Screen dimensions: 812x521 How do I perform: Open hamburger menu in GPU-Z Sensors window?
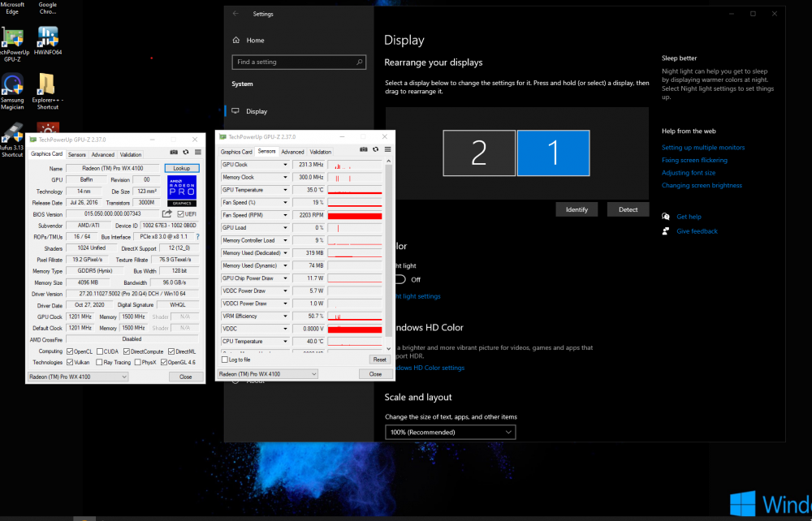tap(387, 149)
